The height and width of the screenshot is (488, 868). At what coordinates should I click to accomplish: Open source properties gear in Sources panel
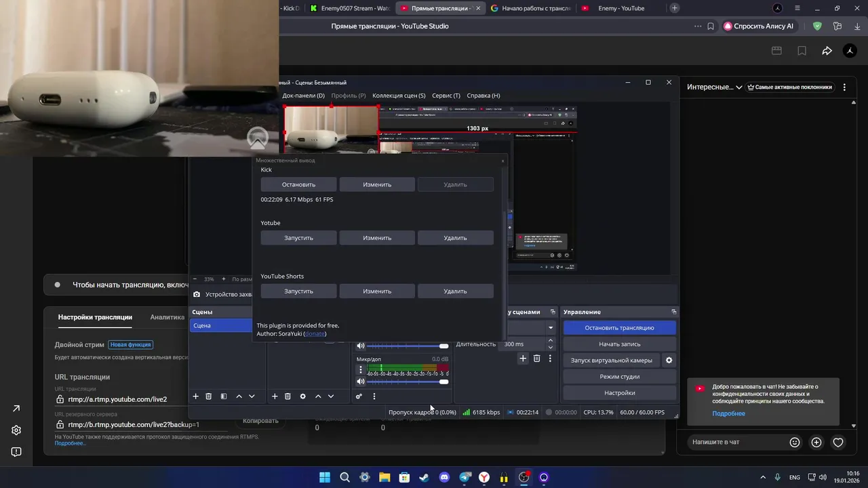302,396
